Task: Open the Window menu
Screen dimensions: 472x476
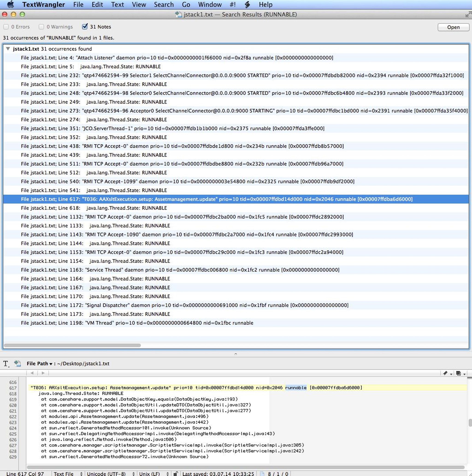Action: tap(210, 4)
